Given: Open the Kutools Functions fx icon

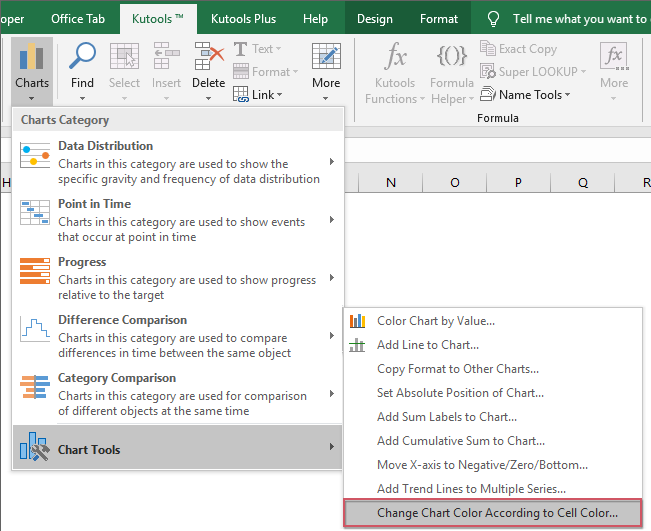Looking at the screenshot, I should 395,58.
